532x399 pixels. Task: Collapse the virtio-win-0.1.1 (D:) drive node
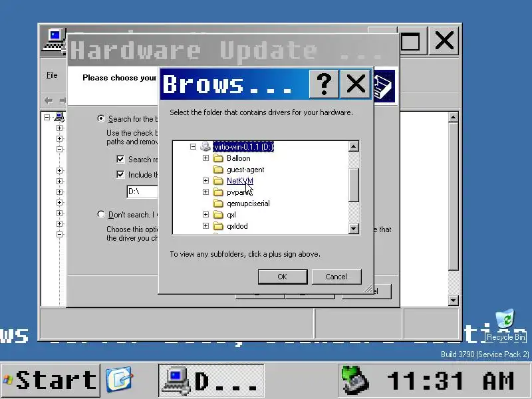(x=193, y=146)
